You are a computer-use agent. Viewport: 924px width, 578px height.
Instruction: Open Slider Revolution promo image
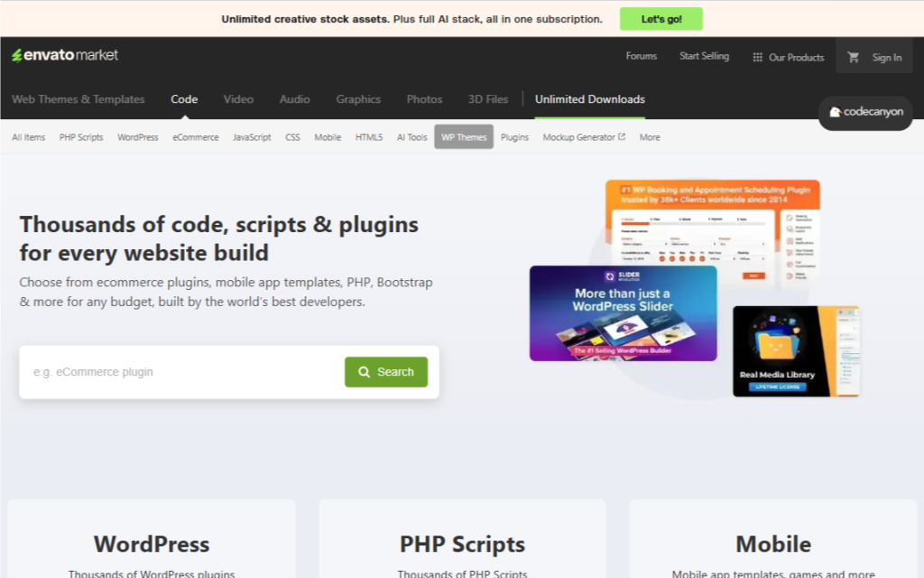click(x=623, y=313)
